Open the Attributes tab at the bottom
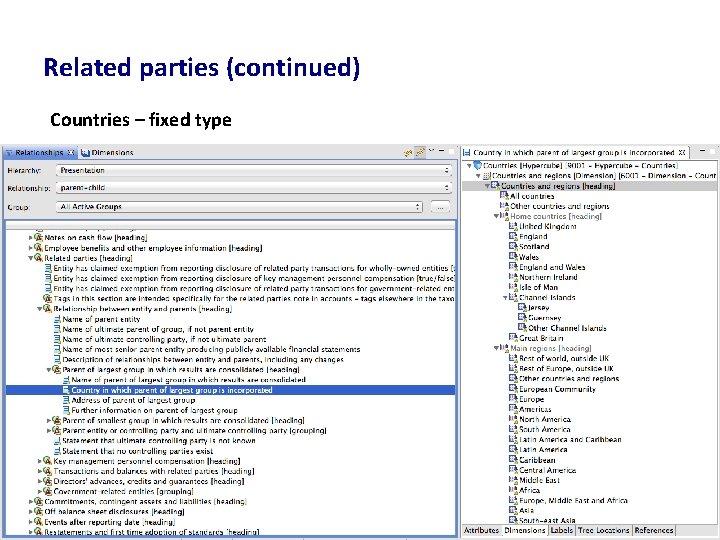The image size is (720, 540). 481,530
